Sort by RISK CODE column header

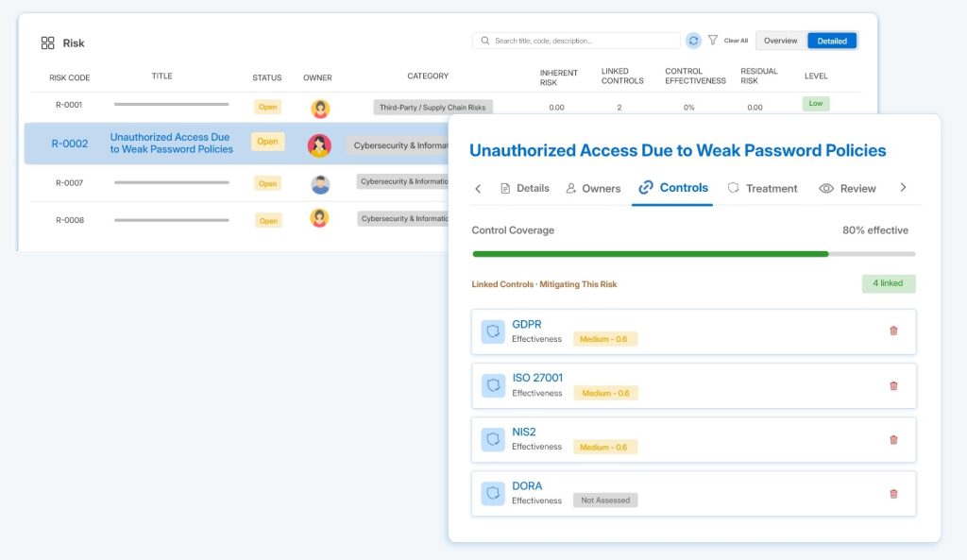pyautogui.click(x=70, y=77)
